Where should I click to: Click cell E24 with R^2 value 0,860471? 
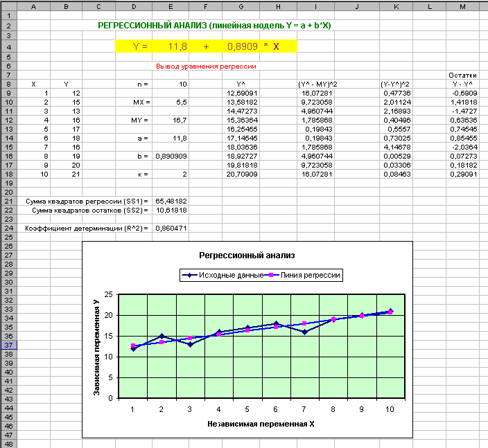[x=171, y=229]
